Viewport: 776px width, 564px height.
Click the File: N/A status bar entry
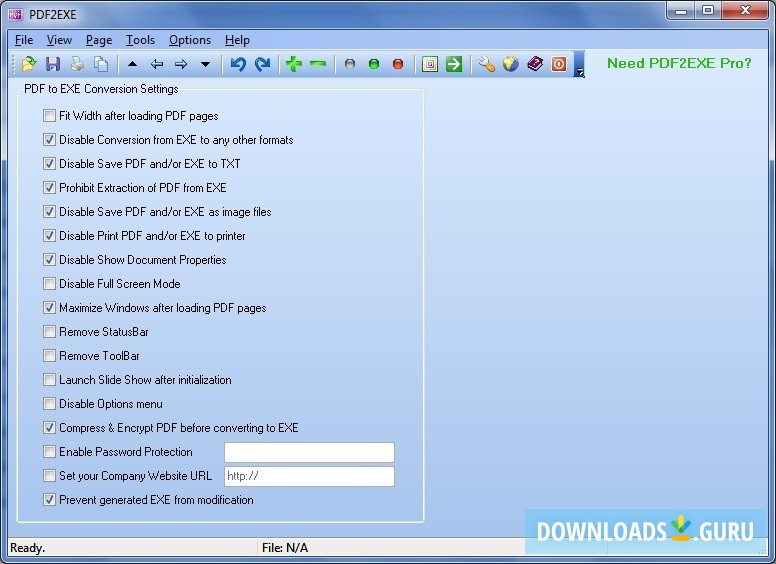click(x=285, y=548)
